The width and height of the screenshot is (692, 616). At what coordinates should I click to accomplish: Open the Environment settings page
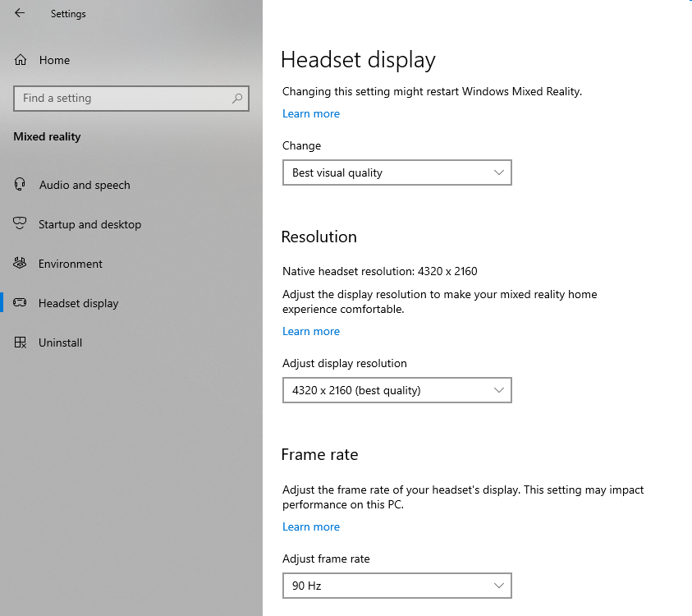click(x=71, y=264)
